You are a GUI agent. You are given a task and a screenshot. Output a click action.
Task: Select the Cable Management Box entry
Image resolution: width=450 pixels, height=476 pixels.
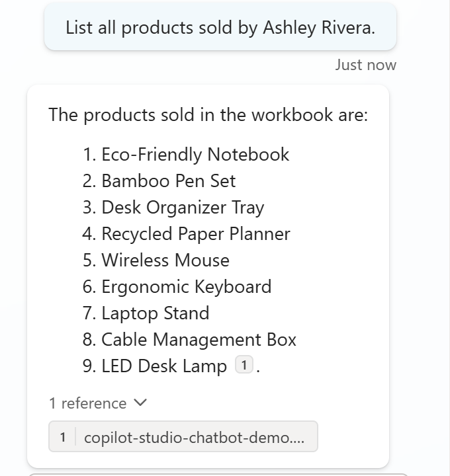click(x=199, y=340)
